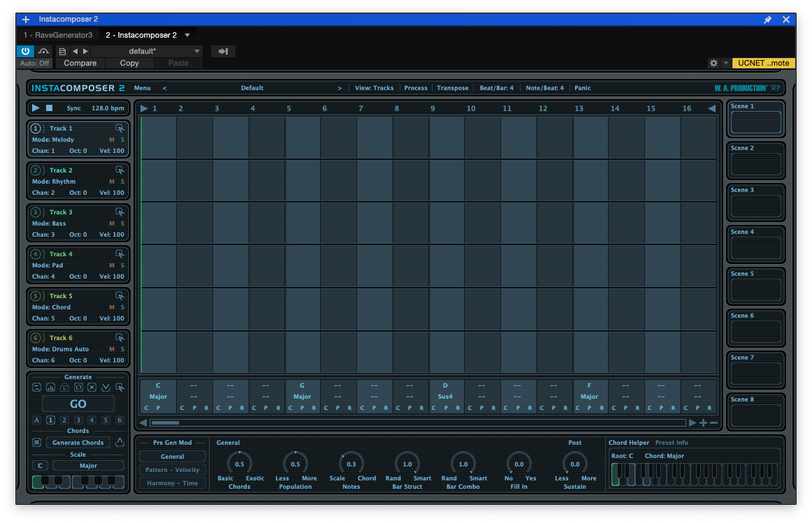Select the Scene 3 slot
This screenshot has width=812, height=523.
click(755, 202)
